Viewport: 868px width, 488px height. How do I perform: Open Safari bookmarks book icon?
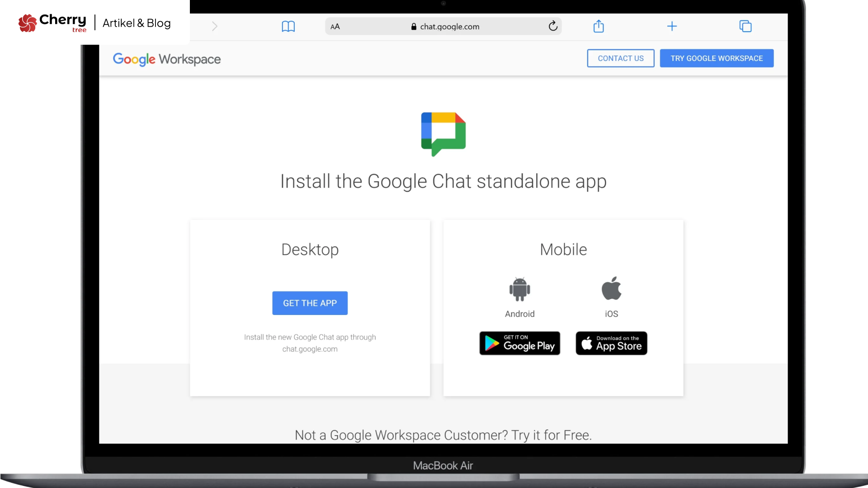[288, 26]
